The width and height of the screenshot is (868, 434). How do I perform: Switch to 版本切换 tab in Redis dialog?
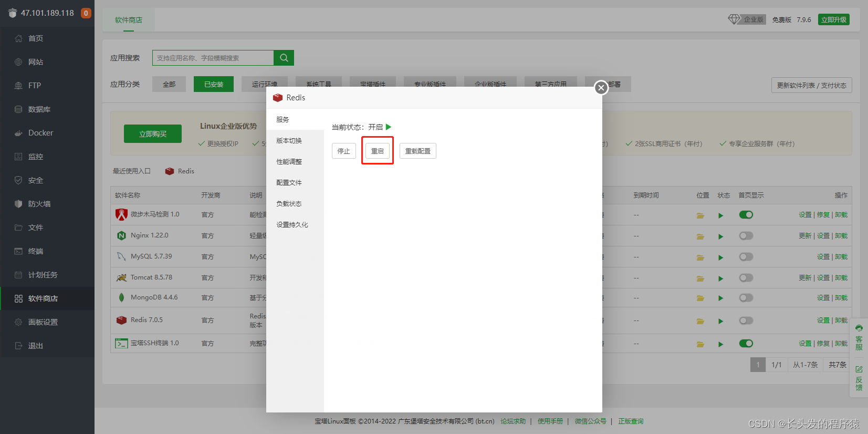pos(295,140)
